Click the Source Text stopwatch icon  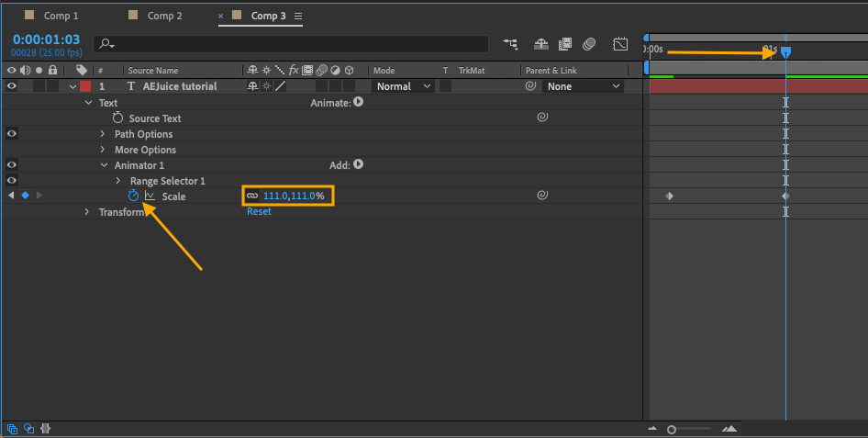tap(117, 118)
